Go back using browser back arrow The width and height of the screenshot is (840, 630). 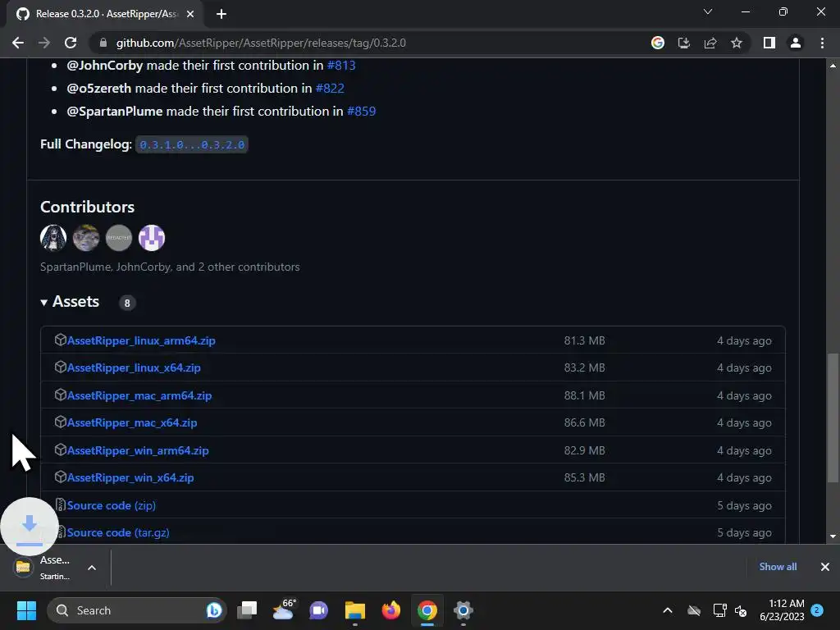[18, 43]
